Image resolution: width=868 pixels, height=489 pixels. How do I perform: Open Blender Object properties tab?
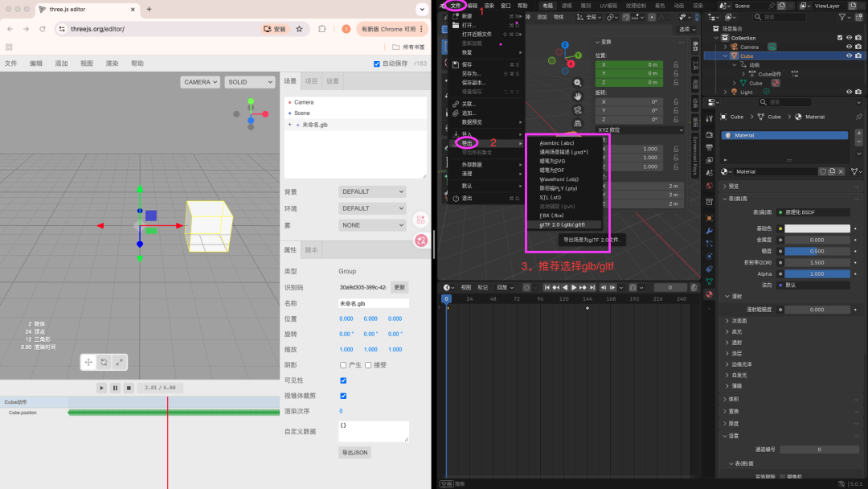point(709,218)
